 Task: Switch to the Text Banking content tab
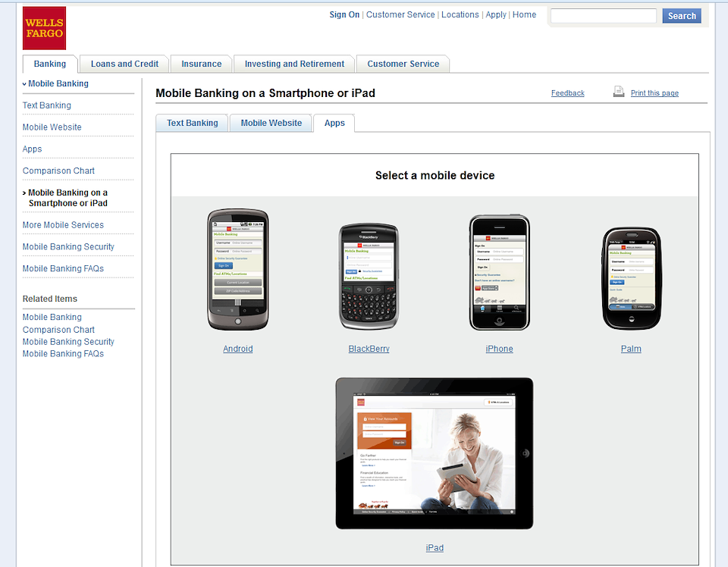coord(192,123)
